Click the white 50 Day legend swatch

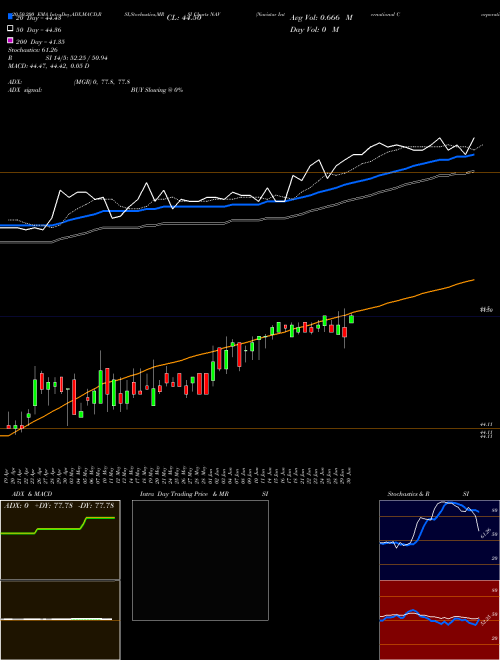[x=10, y=29]
